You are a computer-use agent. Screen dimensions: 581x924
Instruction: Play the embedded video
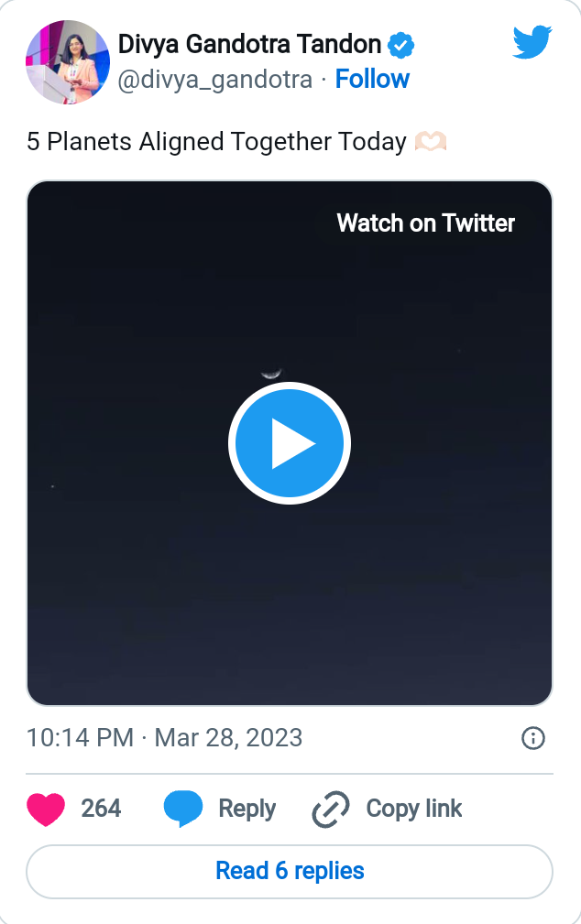(x=290, y=443)
